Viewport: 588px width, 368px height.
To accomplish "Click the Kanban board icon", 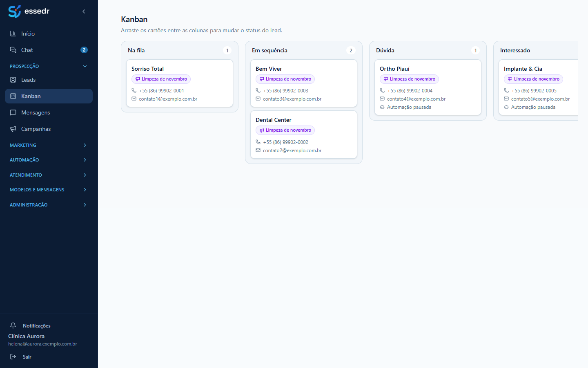I will coord(13,96).
